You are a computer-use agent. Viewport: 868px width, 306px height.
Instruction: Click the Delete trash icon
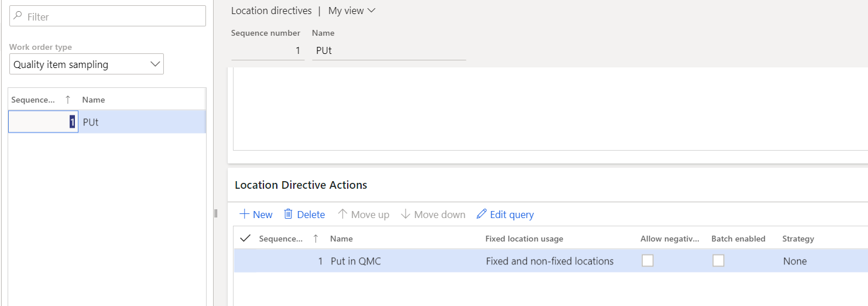pos(288,215)
